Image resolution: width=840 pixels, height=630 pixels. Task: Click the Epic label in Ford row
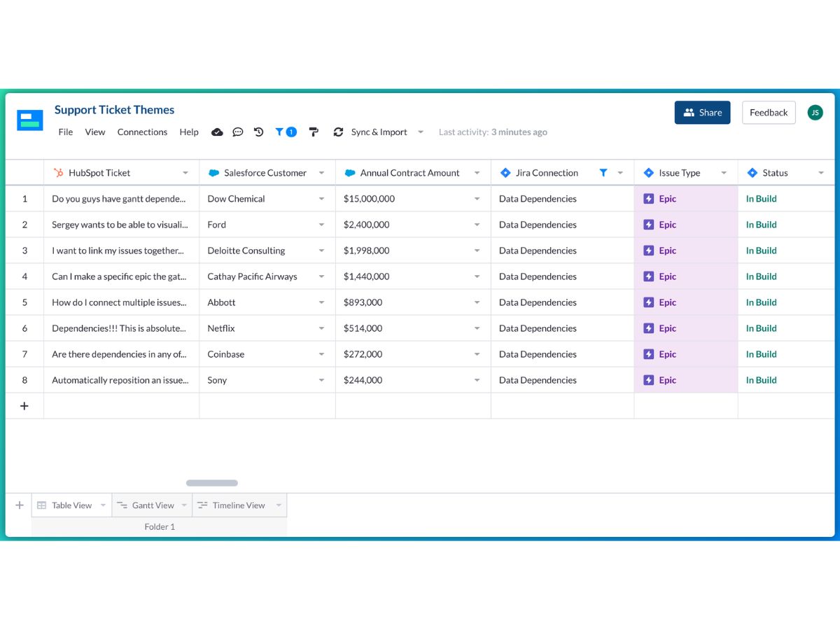(667, 225)
